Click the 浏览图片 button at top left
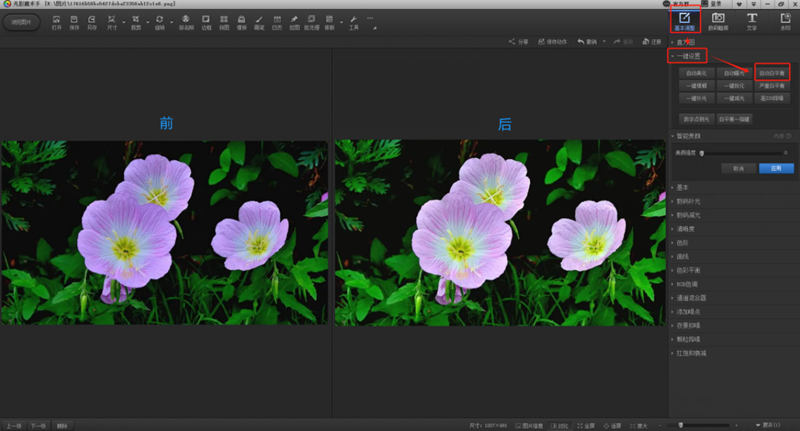The width and height of the screenshot is (800, 431). click(x=21, y=22)
